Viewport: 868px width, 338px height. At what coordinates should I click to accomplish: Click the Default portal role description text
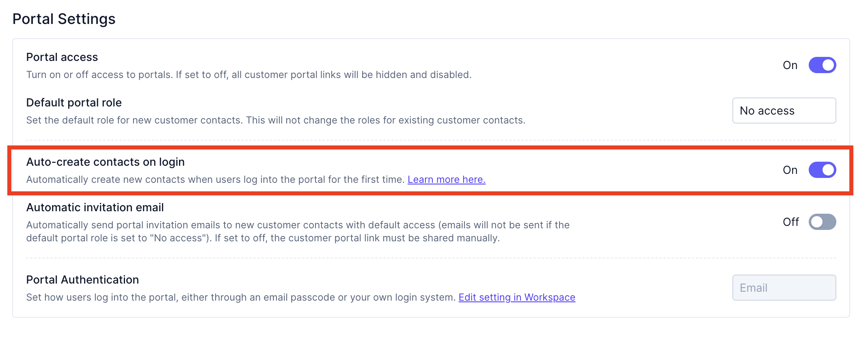(x=276, y=120)
